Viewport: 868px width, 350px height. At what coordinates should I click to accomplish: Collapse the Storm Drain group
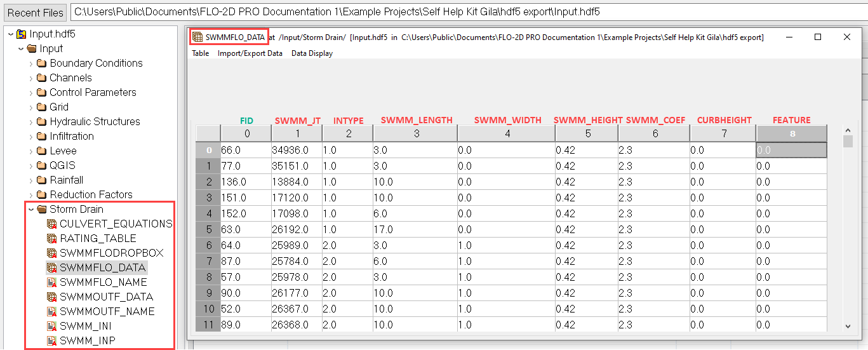(x=31, y=210)
